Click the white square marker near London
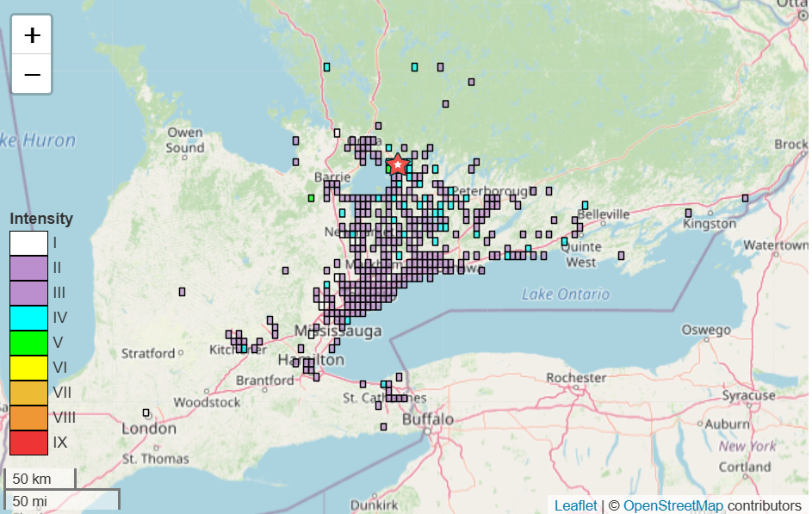Viewport: 812px width, 514px height. (x=146, y=412)
